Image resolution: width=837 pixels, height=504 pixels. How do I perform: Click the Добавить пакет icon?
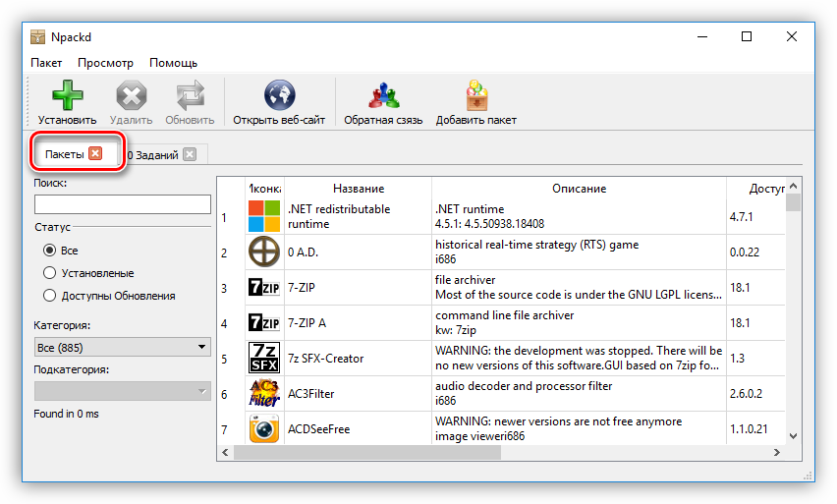476,96
